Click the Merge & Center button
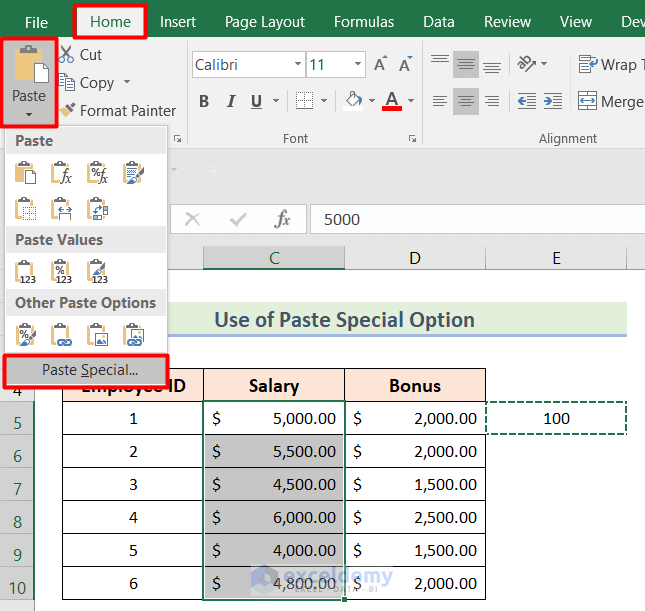 coord(610,101)
